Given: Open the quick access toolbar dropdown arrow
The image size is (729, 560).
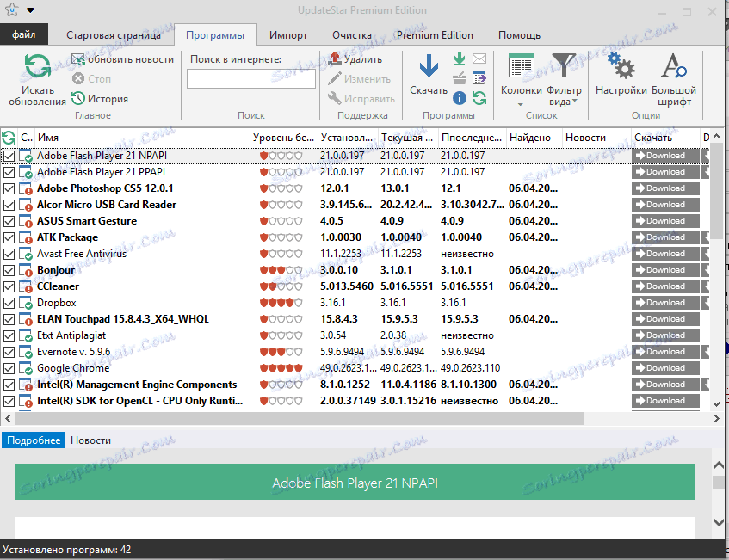Looking at the screenshot, I should [30, 10].
